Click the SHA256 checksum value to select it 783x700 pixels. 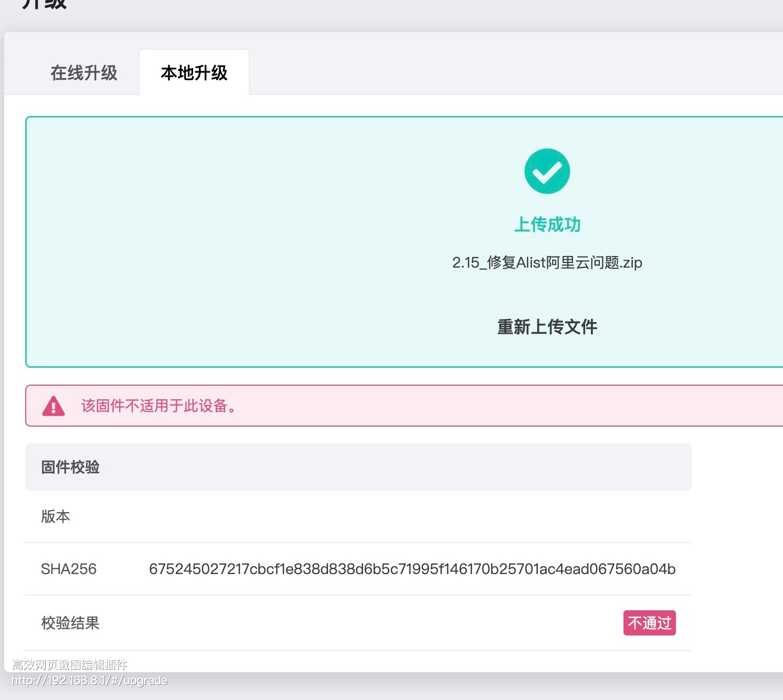412,569
